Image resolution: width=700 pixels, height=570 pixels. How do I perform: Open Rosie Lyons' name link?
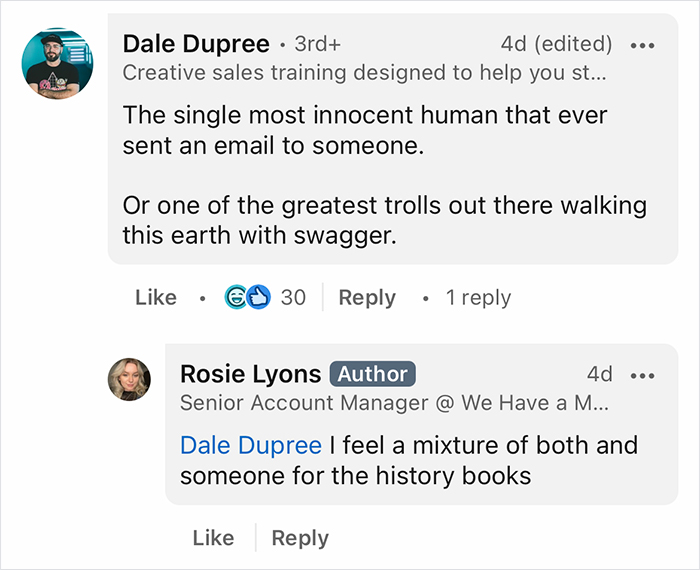click(x=250, y=374)
